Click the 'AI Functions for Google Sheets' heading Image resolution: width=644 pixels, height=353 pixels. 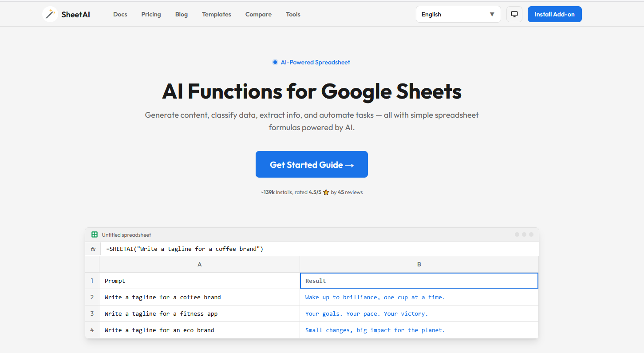(x=312, y=91)
